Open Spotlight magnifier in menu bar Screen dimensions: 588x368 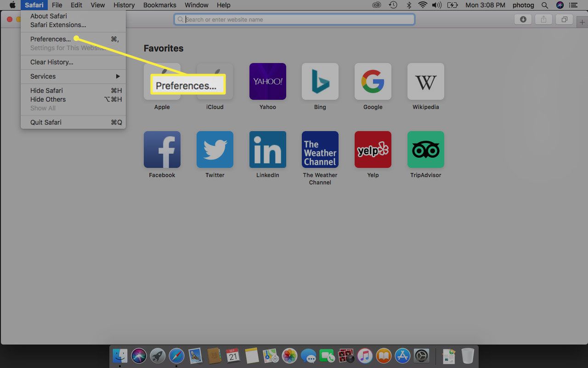(x=545, y=5)
